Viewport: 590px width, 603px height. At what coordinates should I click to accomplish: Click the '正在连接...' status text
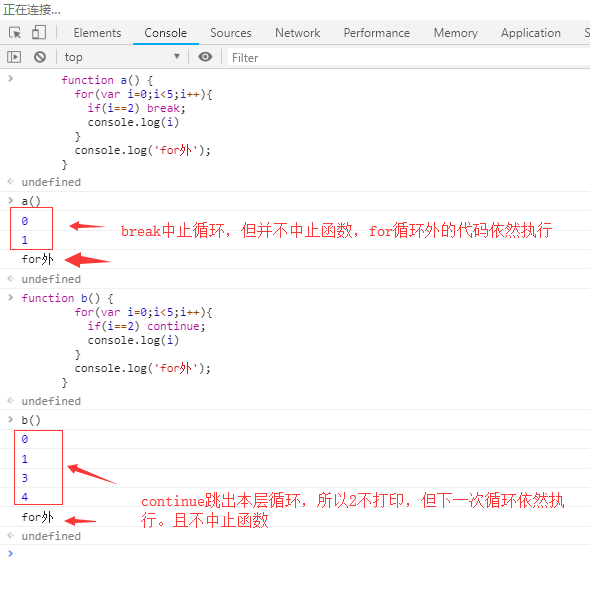[32, 10]
